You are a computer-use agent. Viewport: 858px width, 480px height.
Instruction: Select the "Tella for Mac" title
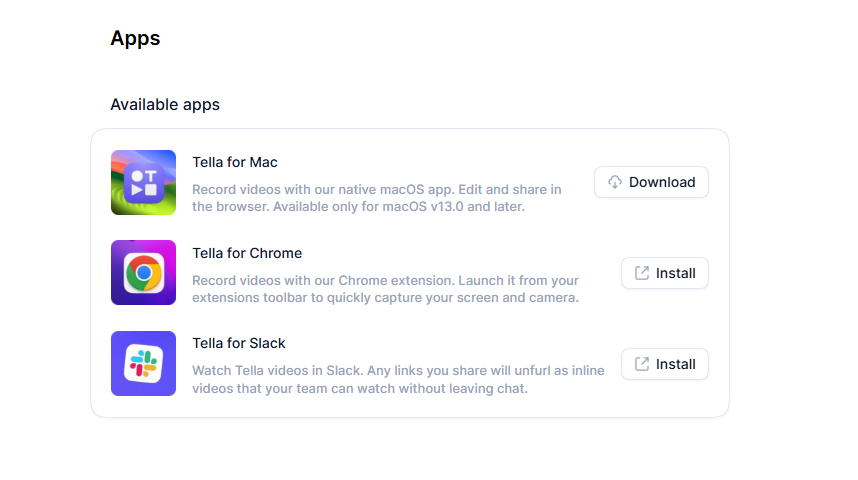click(x=235, y=162)
